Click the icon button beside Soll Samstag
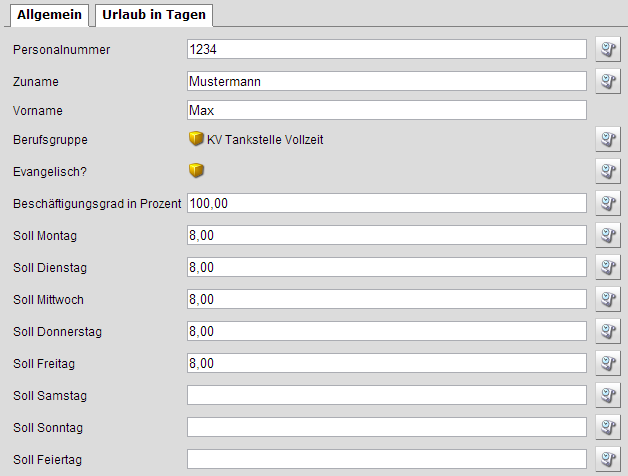The width and height of the screenshot is (628, 476). tap(608, 395)
